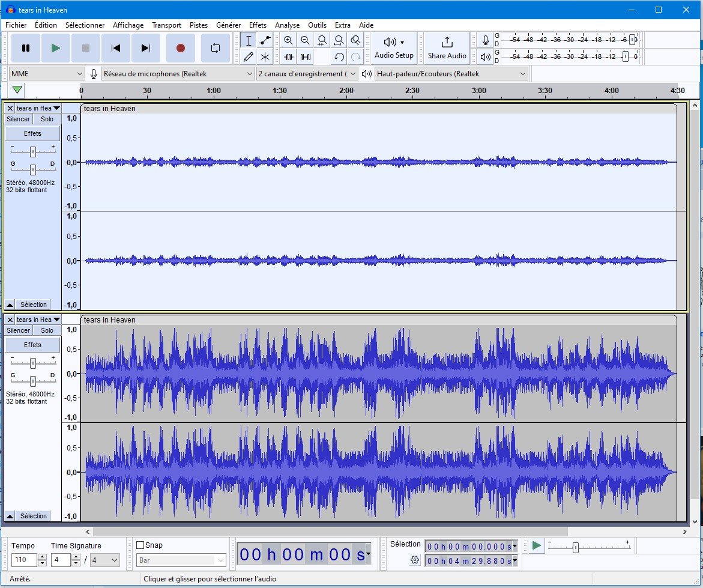Click the green timeline playhead triangle
This screenshot has width=703, height=588.
click(17, 89)
